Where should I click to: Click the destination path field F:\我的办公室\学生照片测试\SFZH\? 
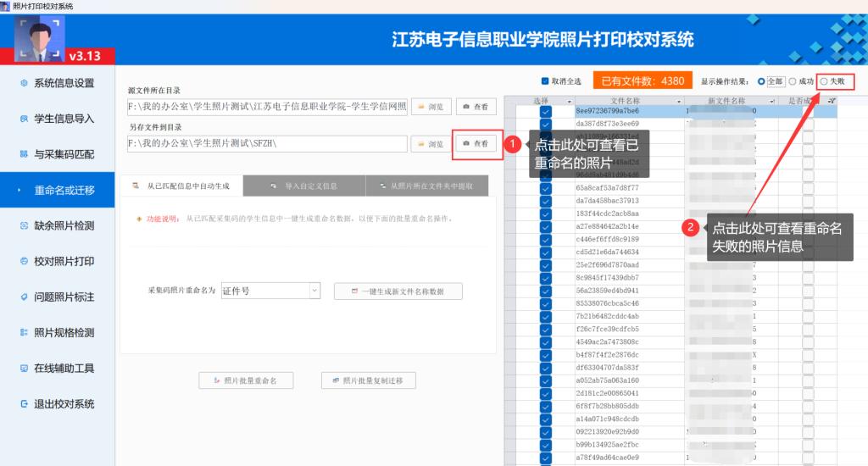[267, 143]
